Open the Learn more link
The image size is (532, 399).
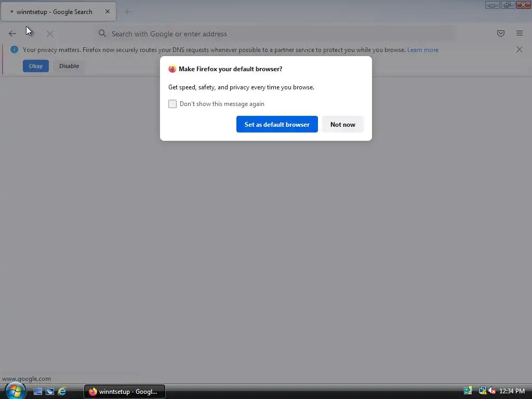coord(423,50)
